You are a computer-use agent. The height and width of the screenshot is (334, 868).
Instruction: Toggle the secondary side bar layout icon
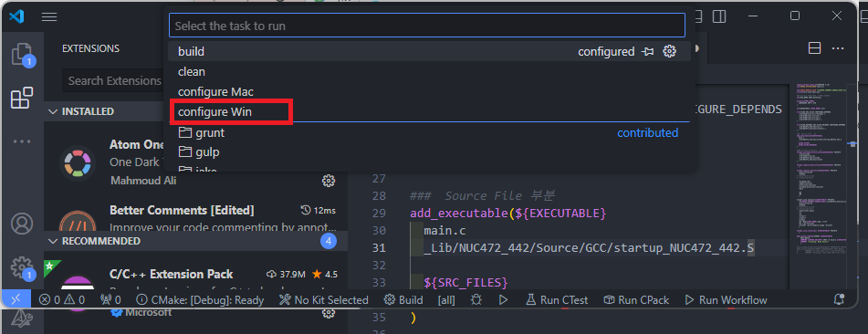tap(719, 16)
